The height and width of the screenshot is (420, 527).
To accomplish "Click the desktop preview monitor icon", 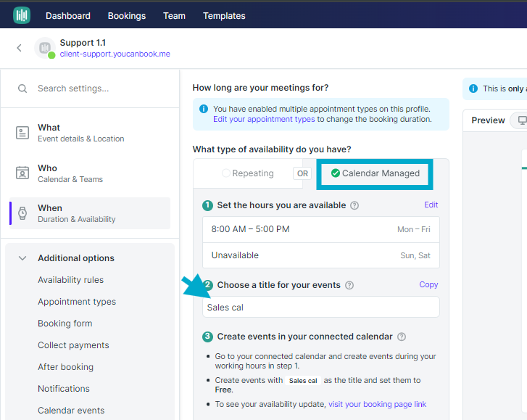I will [x=521, y=120].
